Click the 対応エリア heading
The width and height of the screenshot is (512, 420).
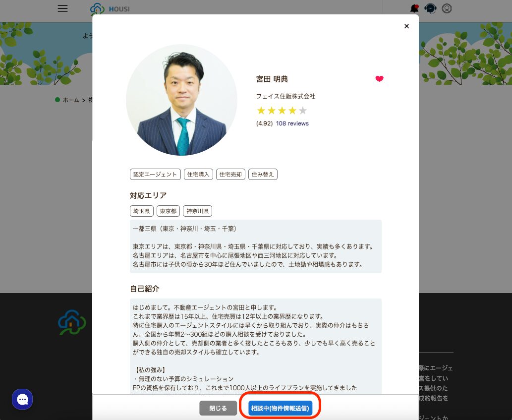pos(148,195)
